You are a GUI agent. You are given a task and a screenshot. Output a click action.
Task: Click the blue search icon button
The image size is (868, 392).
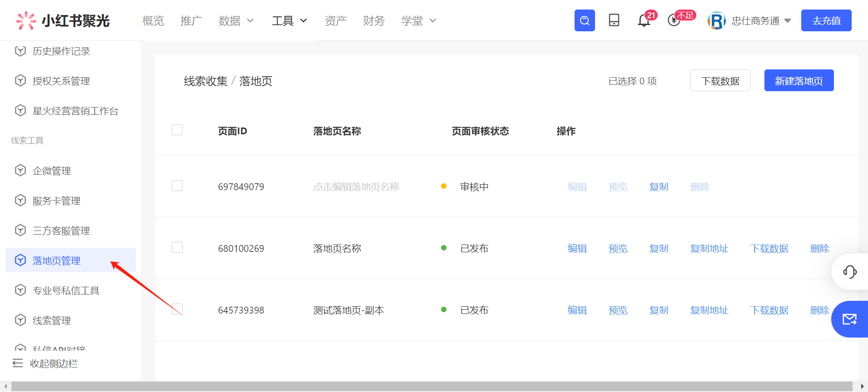[x=584, y=20]
